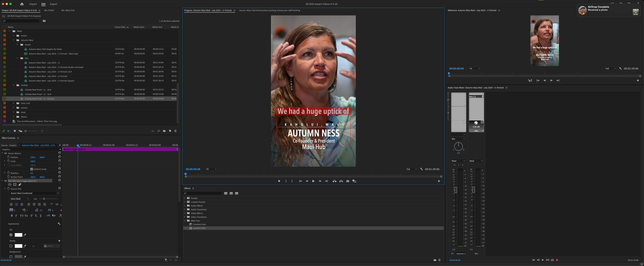Switch to the Export tab

[53, 4]
